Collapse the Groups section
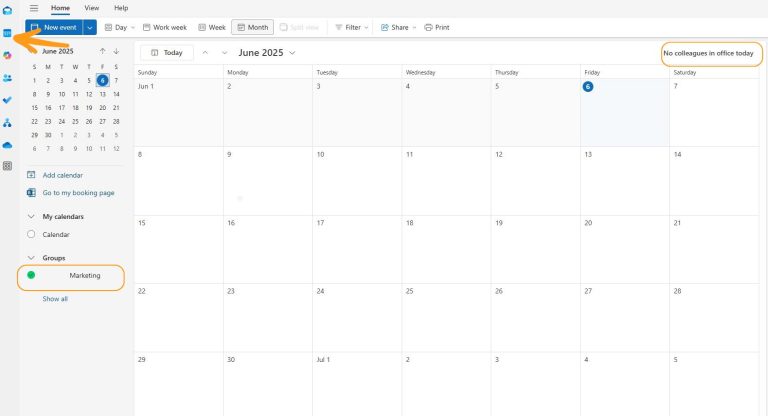This screenshot has width=768, height=416. tap(31, 258)
